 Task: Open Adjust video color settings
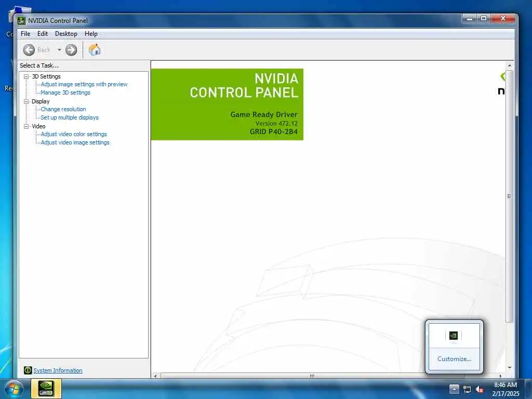pyautogui.click(x=74, y=134)
